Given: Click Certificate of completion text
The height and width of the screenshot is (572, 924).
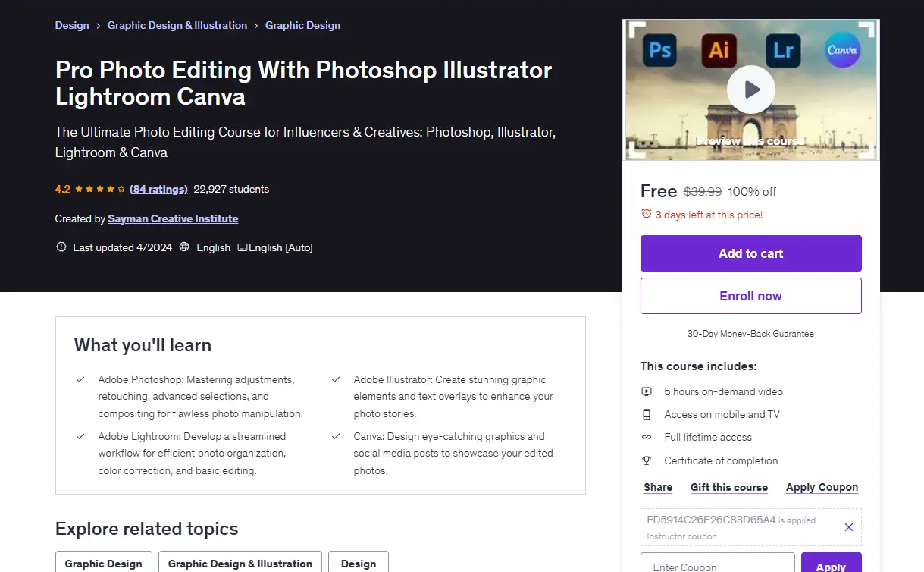Looking at the screenshot, I should (x=721, y=460).
